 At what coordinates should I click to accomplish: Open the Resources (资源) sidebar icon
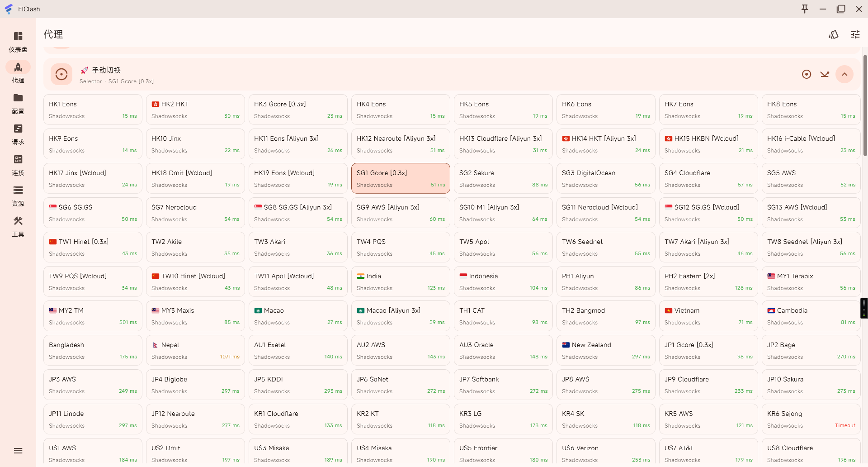pos(18,190)
